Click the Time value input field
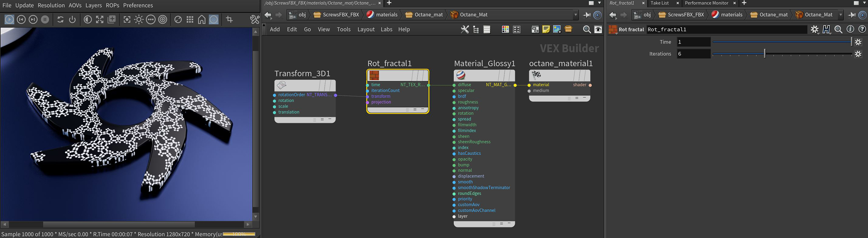This screenshot has height=238, width=868. (693, 42)
